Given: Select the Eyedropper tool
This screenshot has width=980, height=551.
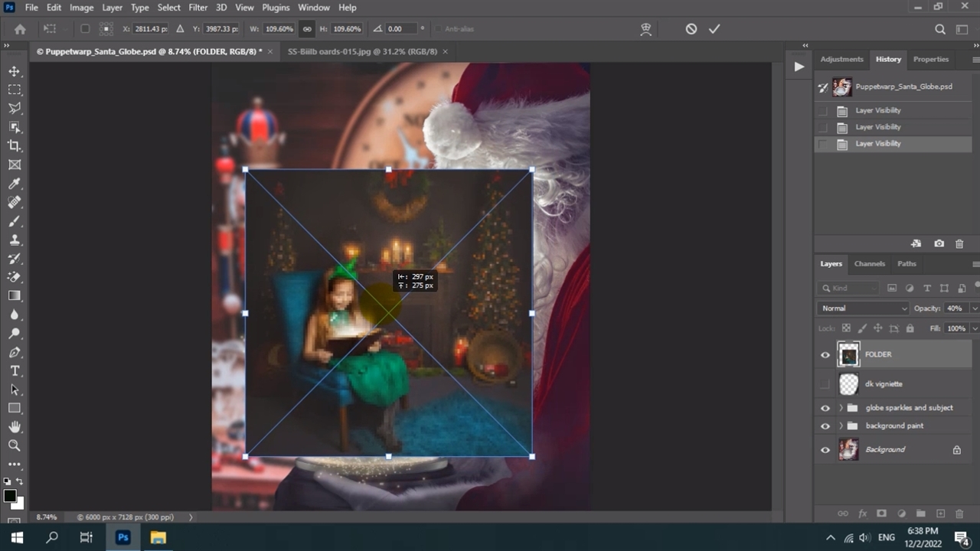Looking at the screenshot, I should [x=15, y=184].
